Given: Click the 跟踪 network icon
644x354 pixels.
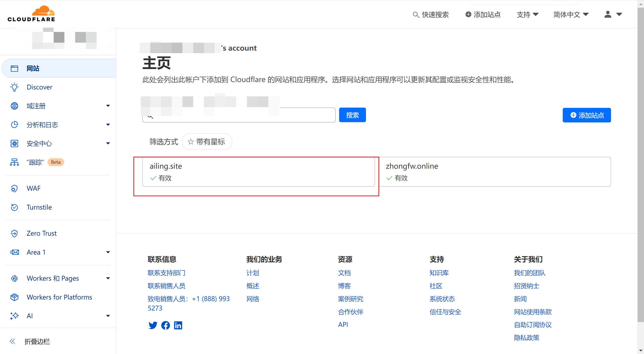Looking at the screenshot, I should pyautogui.click(x=14, y=162).
